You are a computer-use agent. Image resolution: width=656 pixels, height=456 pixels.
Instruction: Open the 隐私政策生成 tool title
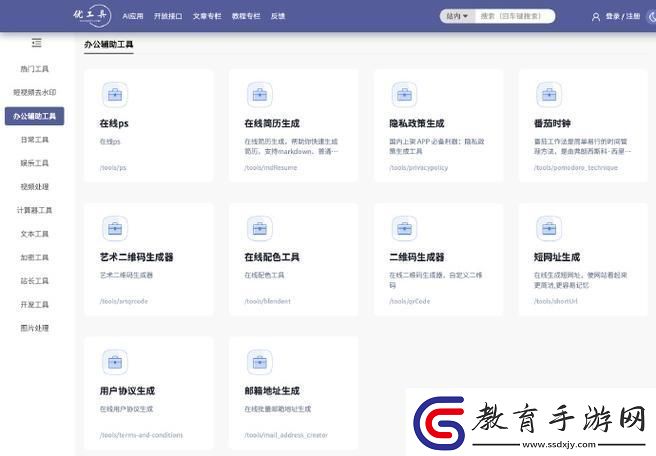[x=417, y=123]
